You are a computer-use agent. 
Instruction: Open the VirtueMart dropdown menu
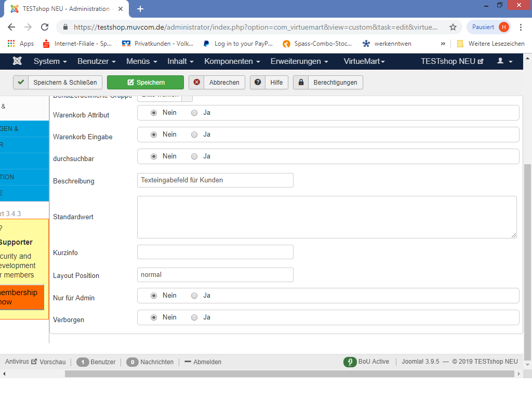click(x=364, y=61)
